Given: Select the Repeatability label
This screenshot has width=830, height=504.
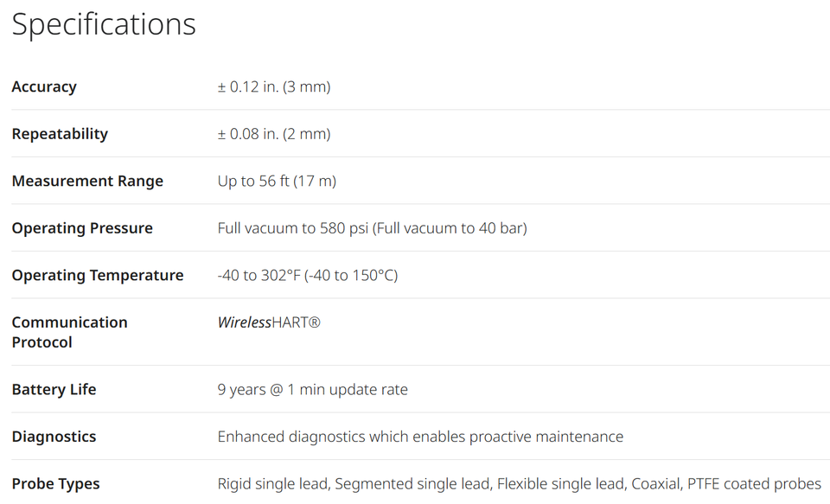Looking at the screenshot, I should tap(60, 133).
